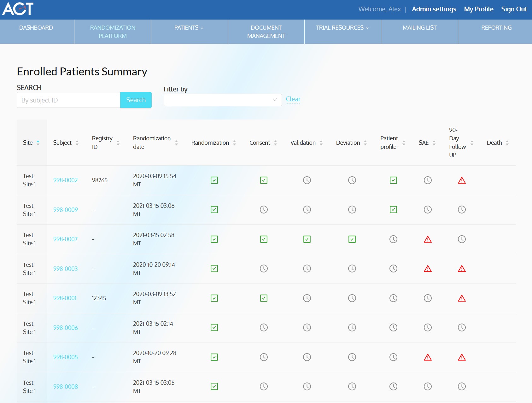
Task: Open the REPORTING tab
Action: coord(496,28)
